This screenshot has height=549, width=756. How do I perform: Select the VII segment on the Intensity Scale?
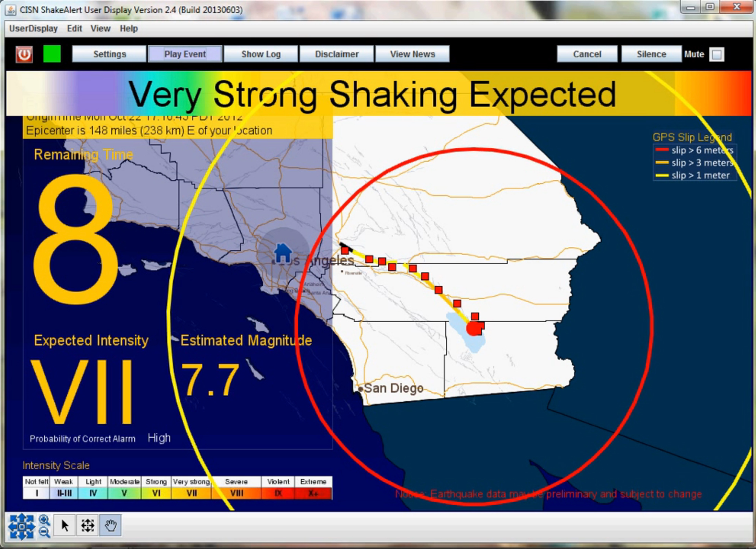[191, 493]
